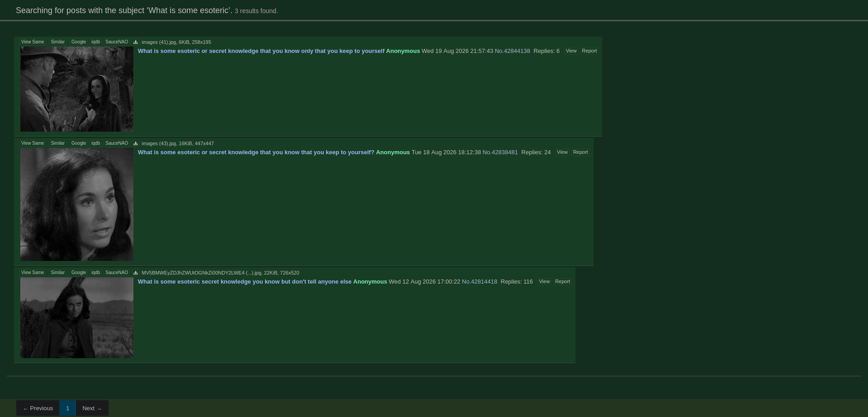Download the images (41).jpg file icon
Viewport: 868px width, 417px height.
pos(136,42)
